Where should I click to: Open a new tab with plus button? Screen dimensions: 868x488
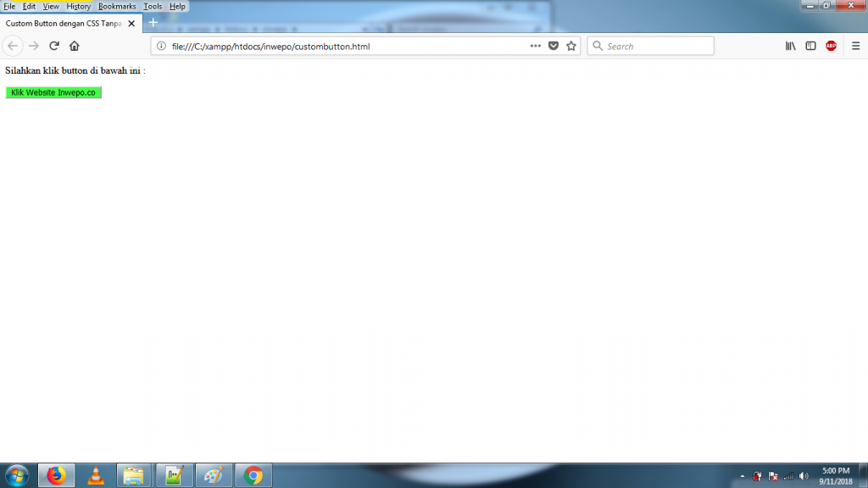click(x=153, y=23)
